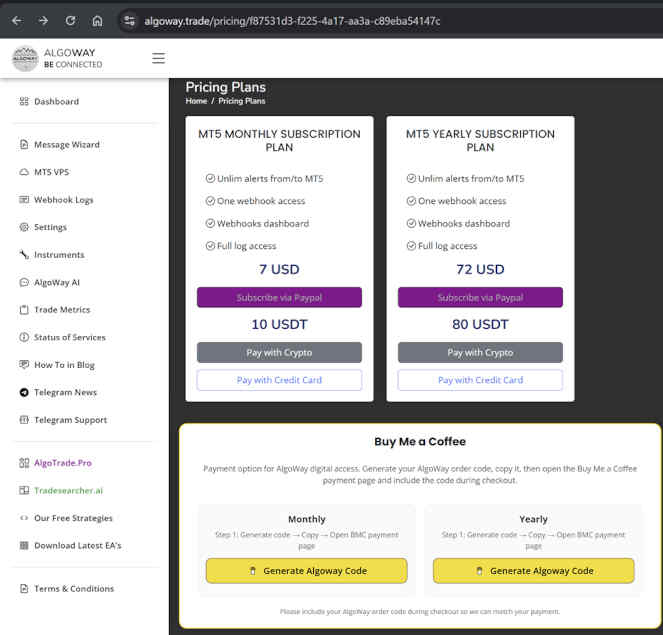Click the AlgoWay round logo
This screenshot has width=663, height=635.
25,58
